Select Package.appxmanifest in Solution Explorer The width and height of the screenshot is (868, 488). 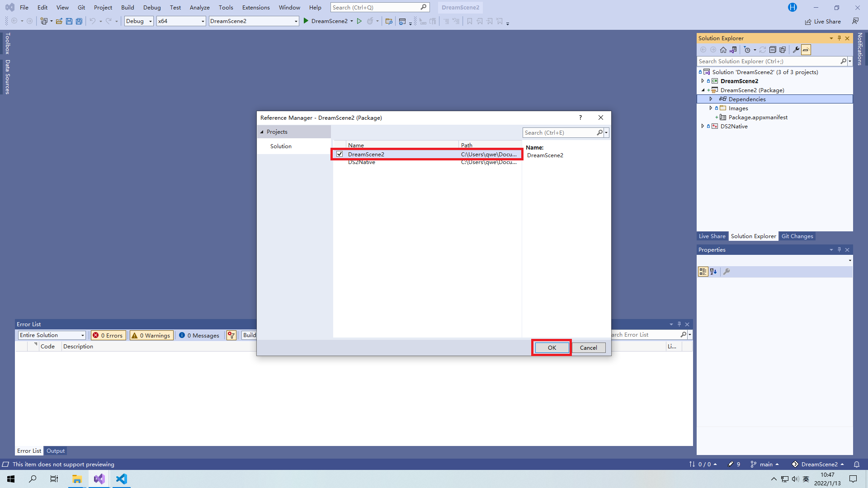point(758,117)
